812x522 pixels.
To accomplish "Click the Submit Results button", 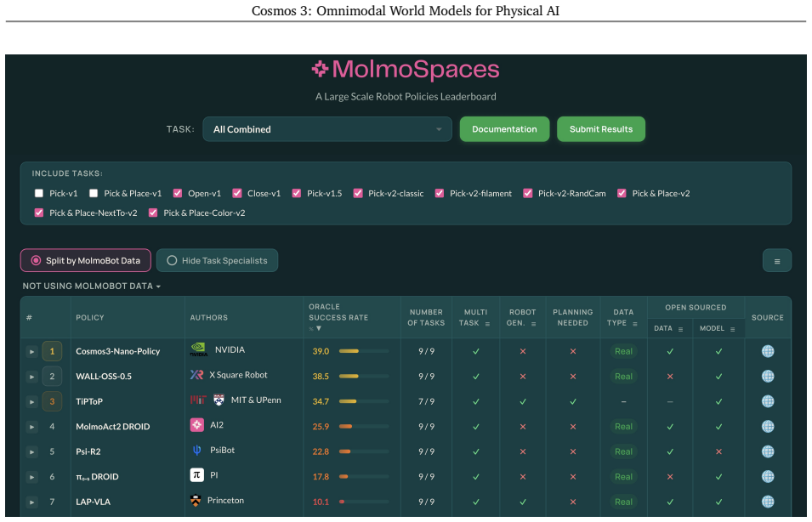I will coord(601,129).
